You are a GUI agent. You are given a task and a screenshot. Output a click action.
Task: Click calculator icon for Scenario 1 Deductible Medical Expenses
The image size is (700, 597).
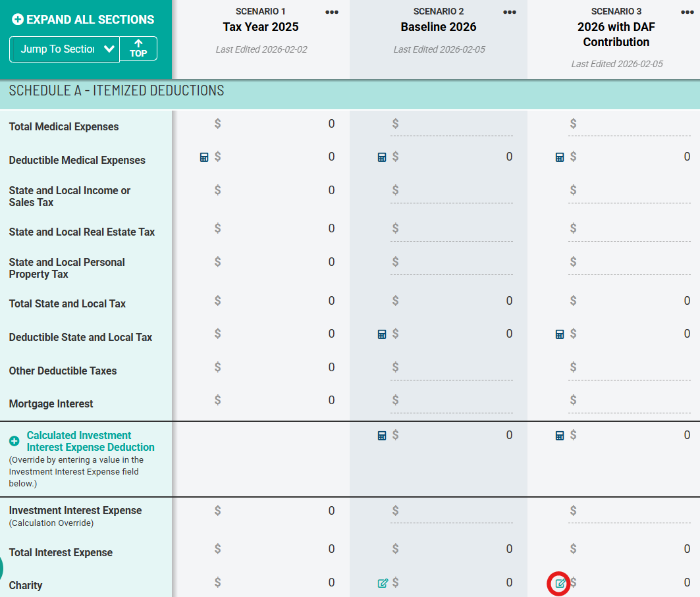pos(204,157)
